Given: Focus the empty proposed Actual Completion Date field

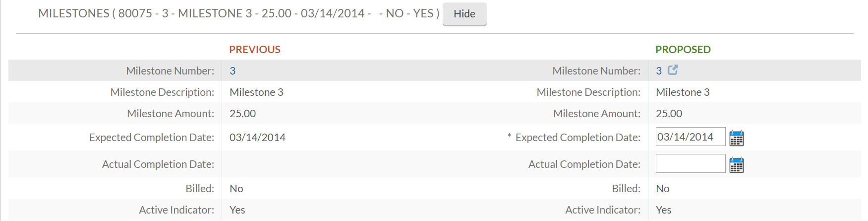Looking at the screenshot, I should pos(690,164).
